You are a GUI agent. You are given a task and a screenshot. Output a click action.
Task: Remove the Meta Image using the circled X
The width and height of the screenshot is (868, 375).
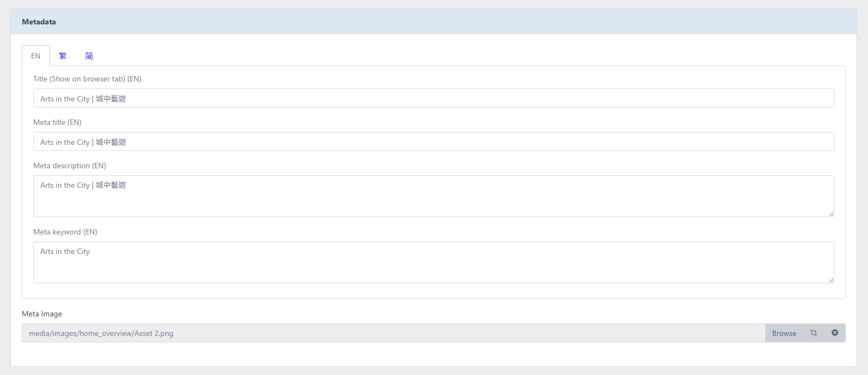point(835,333)
